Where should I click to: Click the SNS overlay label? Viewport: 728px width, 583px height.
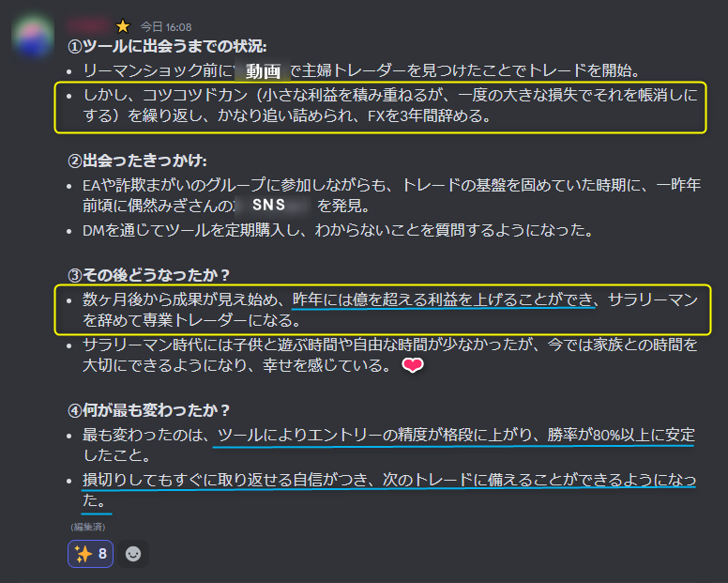[x=269, y=205]
